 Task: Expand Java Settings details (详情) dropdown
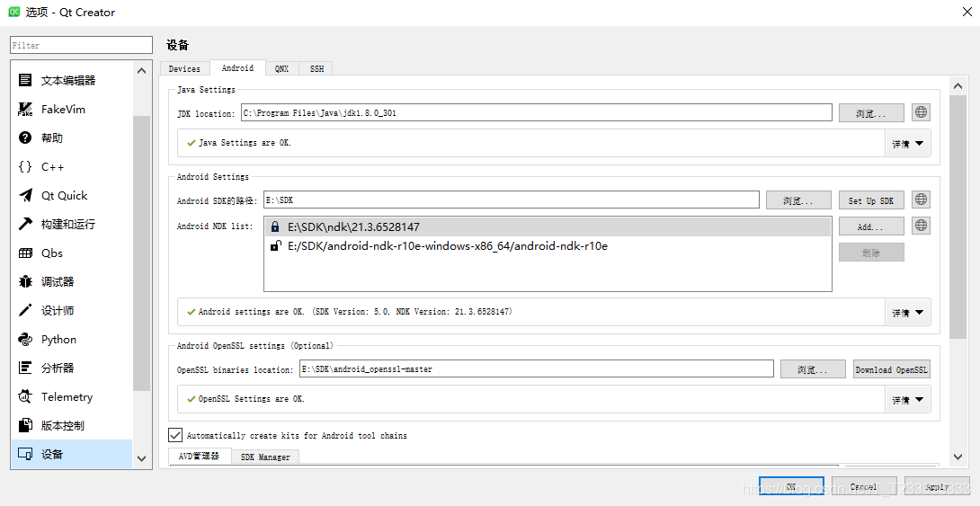point(907,144)
